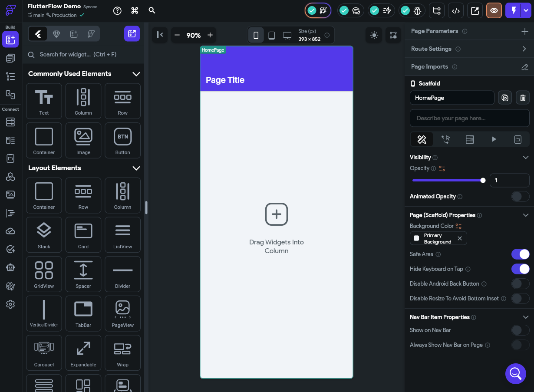This screenshot has height=392, width=534.
Task: Toggle Hide Keyboard on Tap switch
Action: 520,269
